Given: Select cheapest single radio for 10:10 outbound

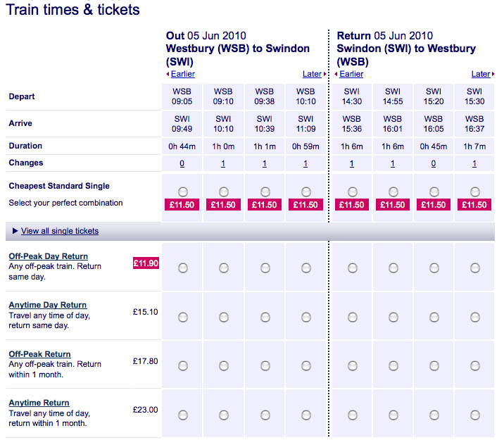Looking at the screenshot, I should coord(305,192).
